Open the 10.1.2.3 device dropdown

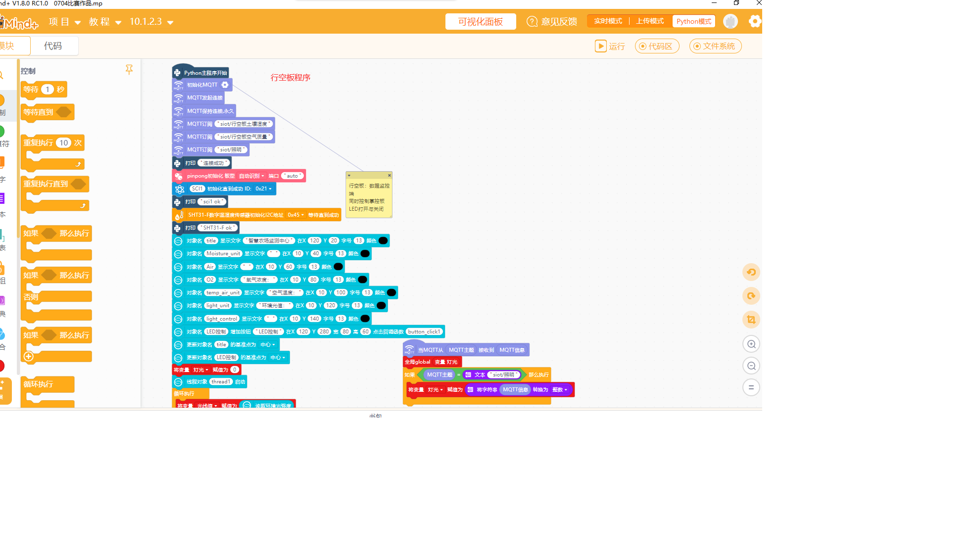point(151,22)
